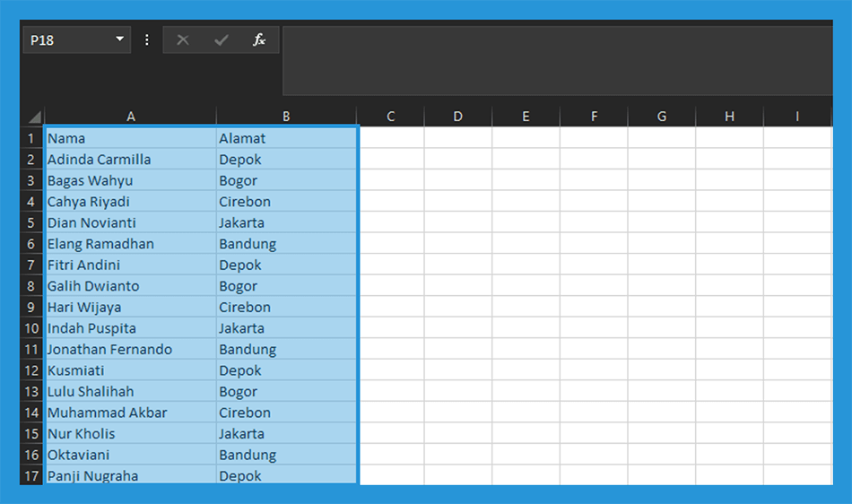Image resolution: width=852 pixels, height=504 pixels.
Task: Select row 9 header
Action: [31, 307]
